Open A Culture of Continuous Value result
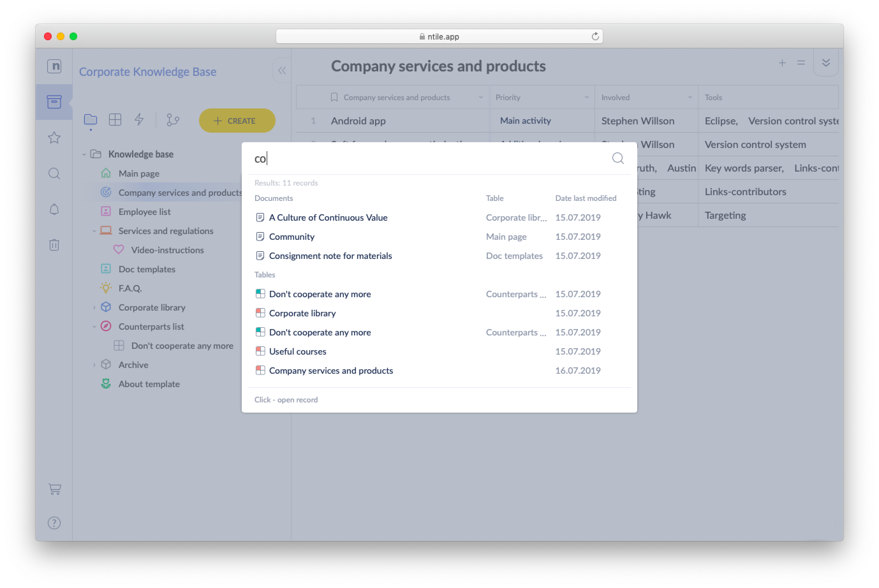879x588 pixels. point(328,217)
